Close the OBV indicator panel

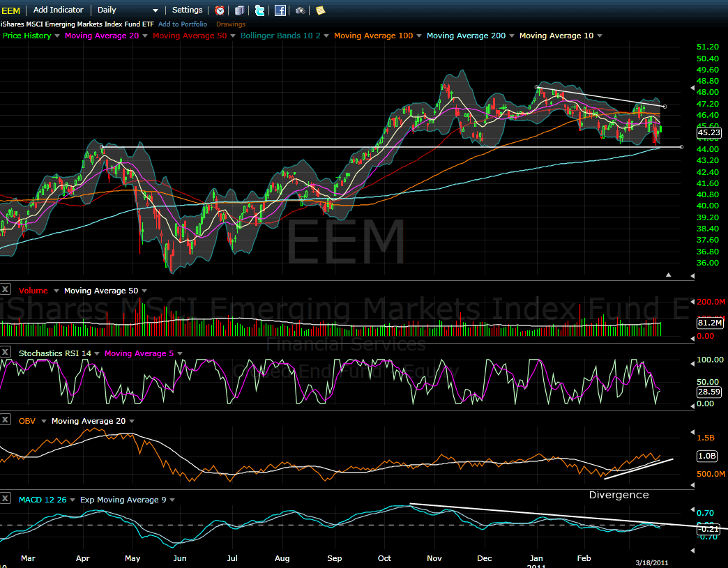6,420
